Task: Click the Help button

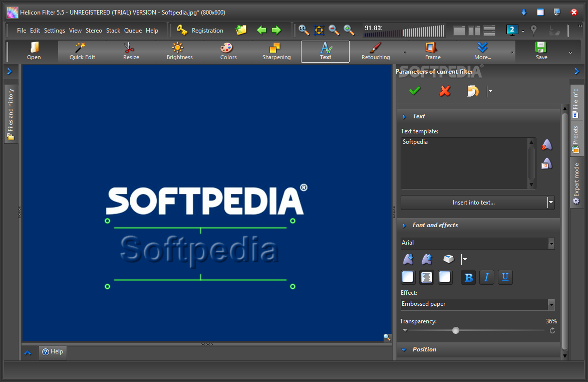Action: tap(53, 352)
